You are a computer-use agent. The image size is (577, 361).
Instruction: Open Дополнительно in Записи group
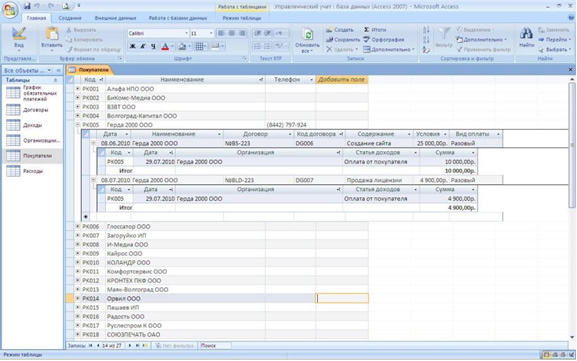click(389, 49)
